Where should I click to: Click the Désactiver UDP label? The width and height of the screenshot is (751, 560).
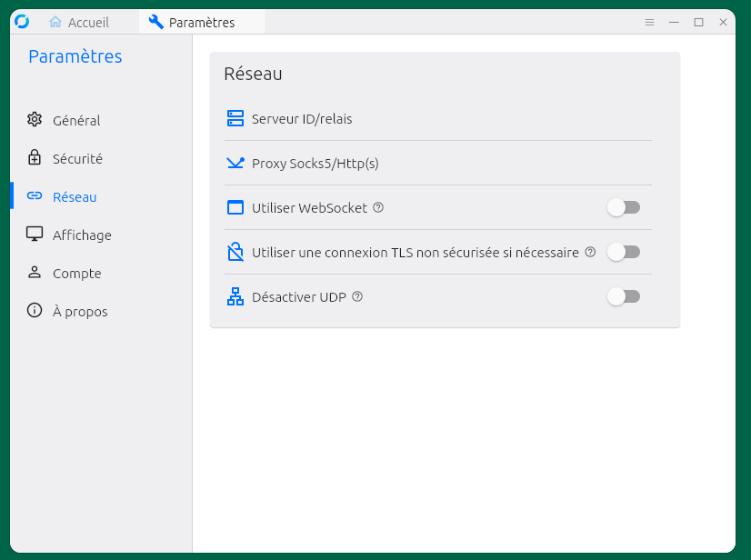(x=299, y=297)
